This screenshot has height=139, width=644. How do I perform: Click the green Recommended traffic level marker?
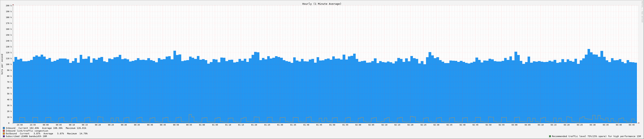pyautogui.click(x=550, y=136)
